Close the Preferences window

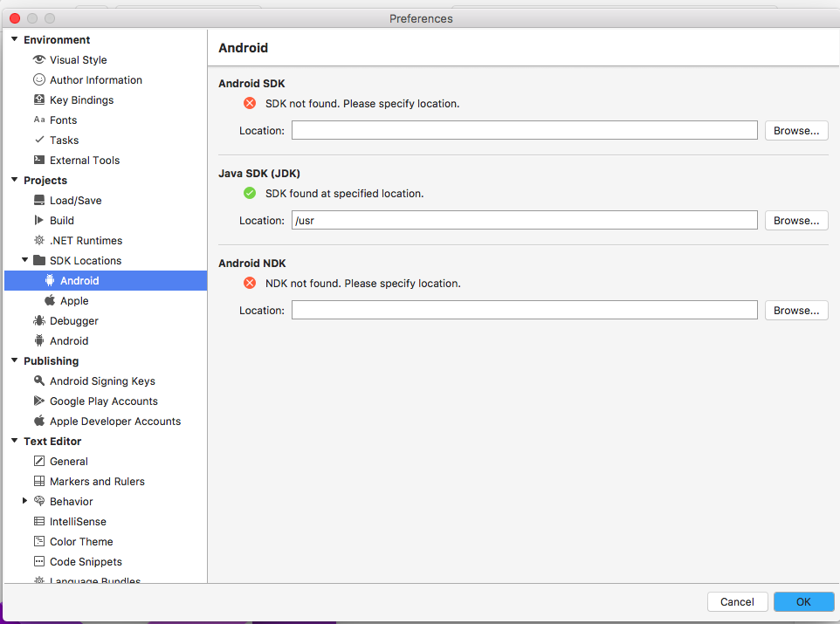[x=15, y=18]
